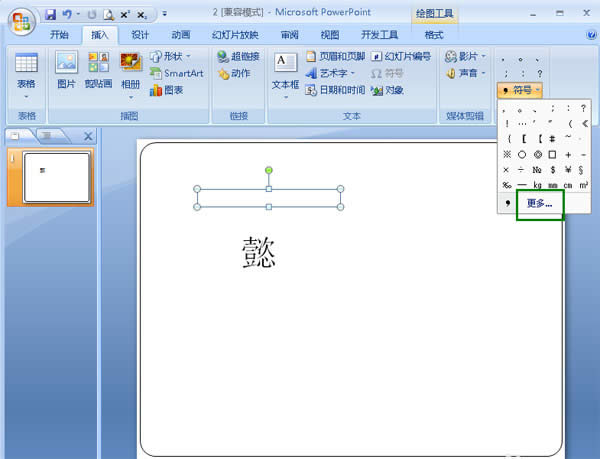Select slide 1 thumbnail in the panel
This screenshot has width=600, height=459.
pos(56,176)
